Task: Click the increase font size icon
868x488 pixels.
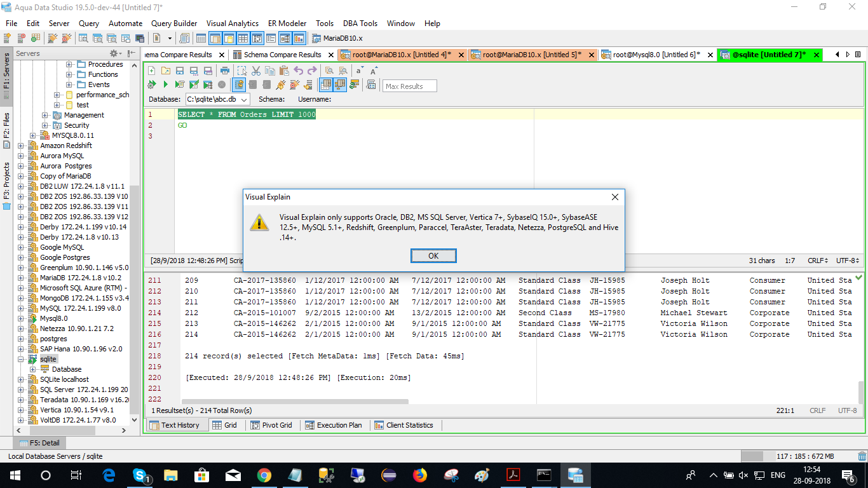Action: (374, 71)
